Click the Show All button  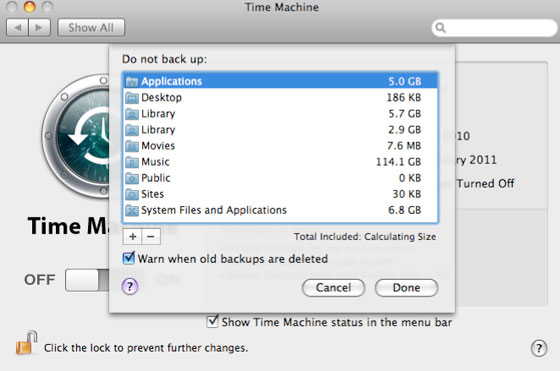coord(91,27)
